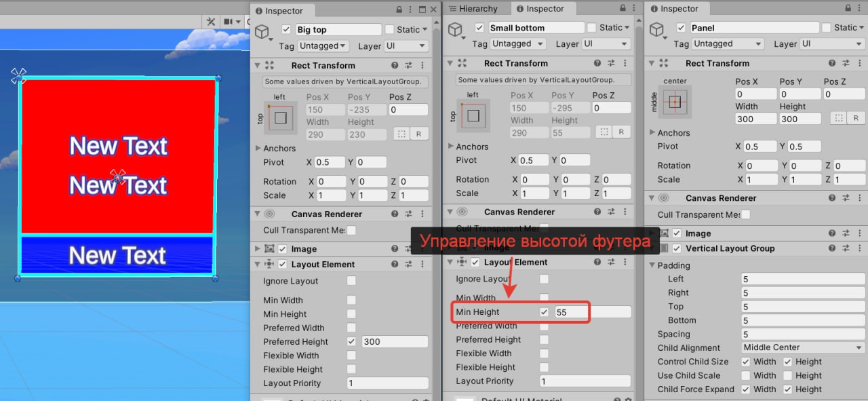Collapse the Padding section in Panel
This screenshot has width=868, height=401.
coord(652,265)
